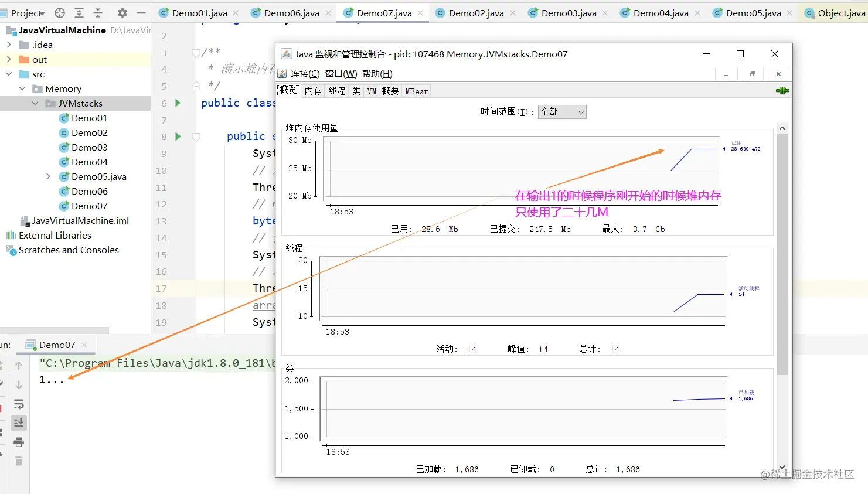The width and height of the screenshot is (868, 494).
Task: Switch to Demo02.java editor tab
Action: [x=476, y=13]
